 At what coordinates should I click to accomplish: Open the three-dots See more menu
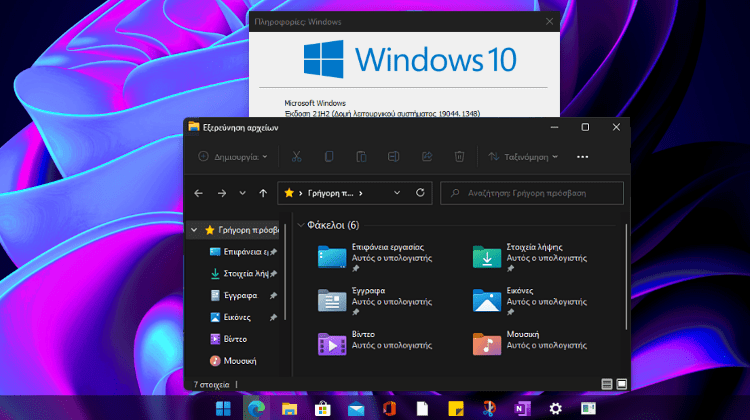(582, 157)
